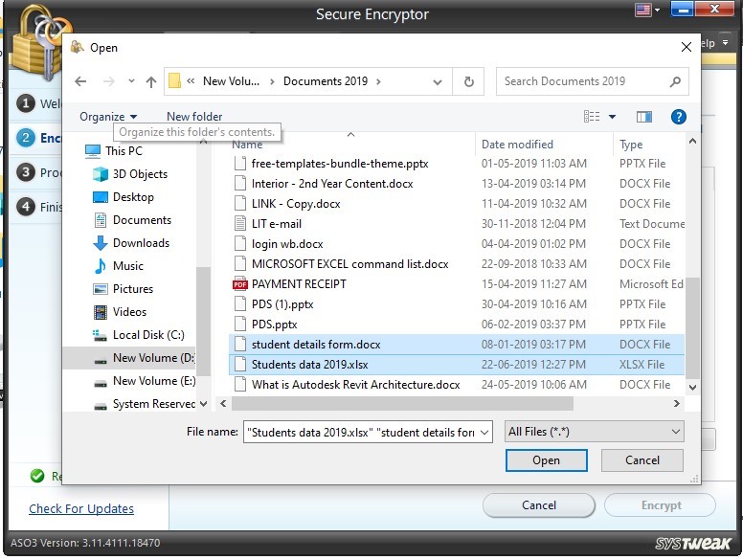This screenshot has width=743, height=560.
Task: Click the Back navigation arrow
Action: click(80, 81)
